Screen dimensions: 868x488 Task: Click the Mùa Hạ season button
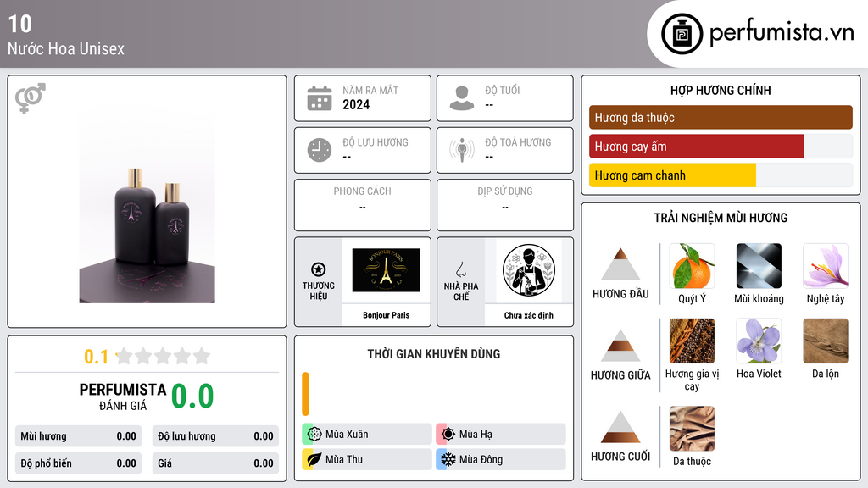tap(501, 435)
